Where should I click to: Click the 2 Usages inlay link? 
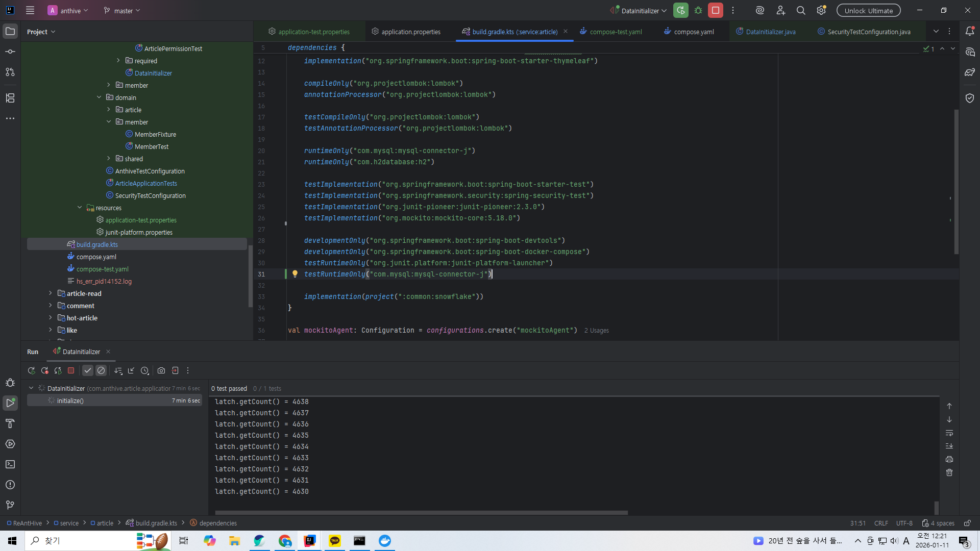[596, 331]
